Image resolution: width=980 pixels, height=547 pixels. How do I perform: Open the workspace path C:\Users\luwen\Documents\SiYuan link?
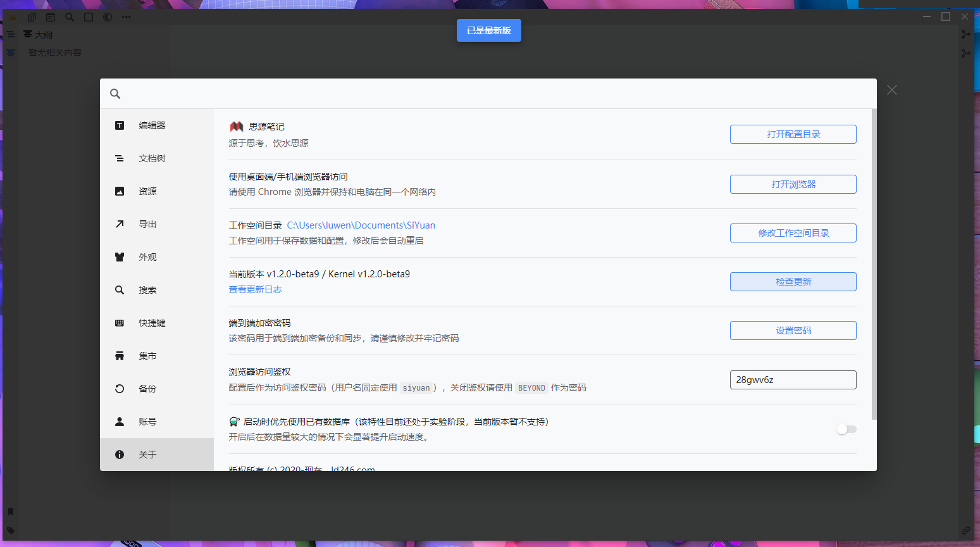click(361, 225)
